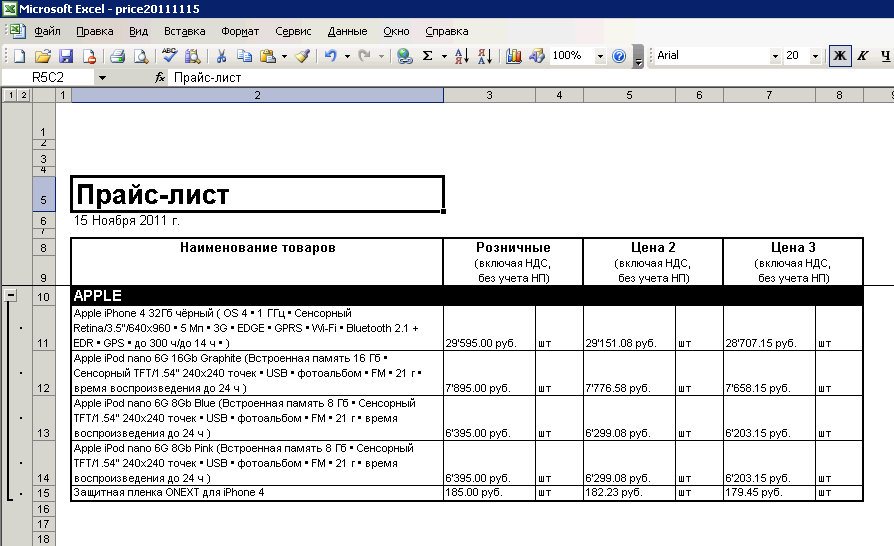Collapse the APPLE group with the minus button
Image resolution: width=894 pixels, height=546 pixels.
[10, 295]
